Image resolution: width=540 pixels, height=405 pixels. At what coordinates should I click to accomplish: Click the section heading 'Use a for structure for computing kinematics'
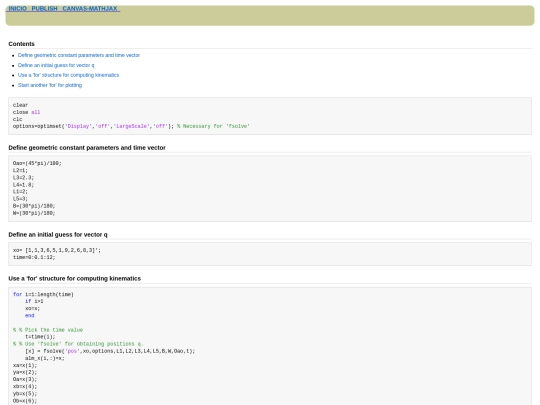tap(74, 278)
